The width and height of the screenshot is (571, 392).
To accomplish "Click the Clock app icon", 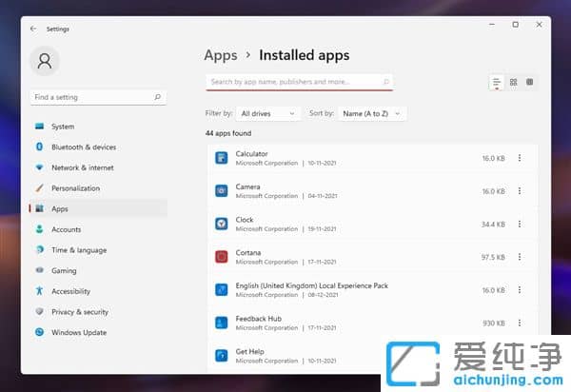I will (x=222, y=224).
